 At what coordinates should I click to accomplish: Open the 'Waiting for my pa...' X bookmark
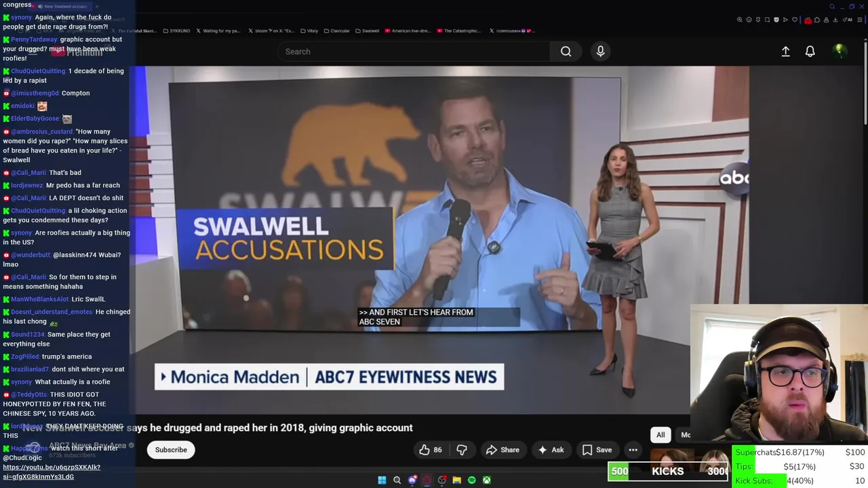(x=218, y=30)
